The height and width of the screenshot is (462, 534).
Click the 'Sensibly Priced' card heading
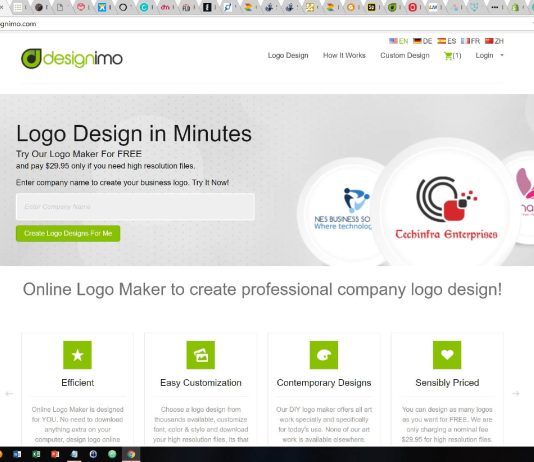447,383
